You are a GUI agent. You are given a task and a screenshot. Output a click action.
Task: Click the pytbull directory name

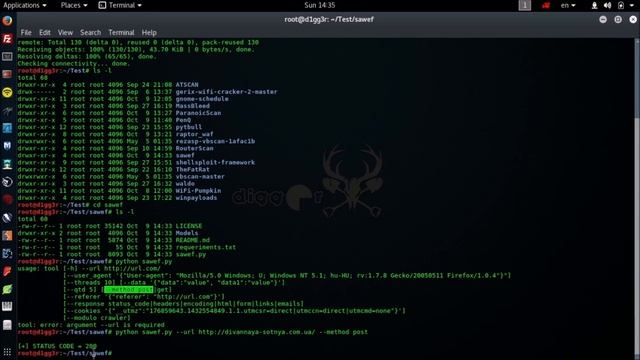189,127
